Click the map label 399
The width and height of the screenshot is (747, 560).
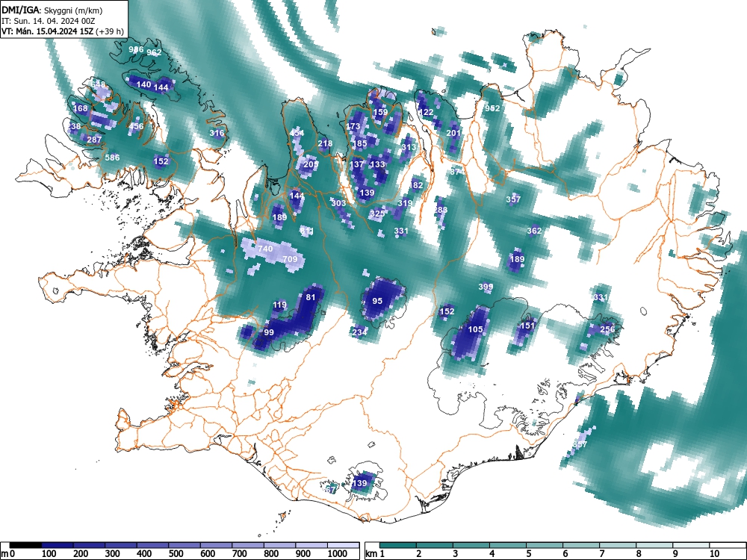click(486, 287)
